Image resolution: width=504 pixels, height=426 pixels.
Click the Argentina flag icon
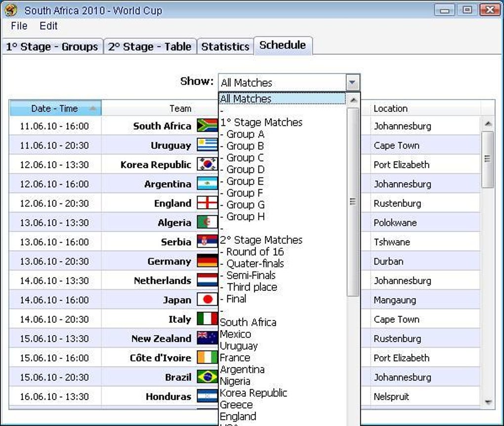tap(208, 184)
